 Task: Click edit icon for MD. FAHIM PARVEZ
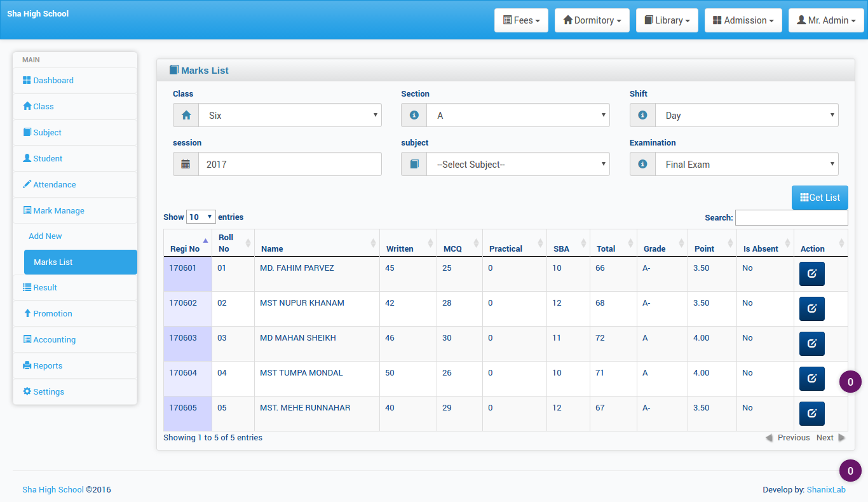pos(811,274)
